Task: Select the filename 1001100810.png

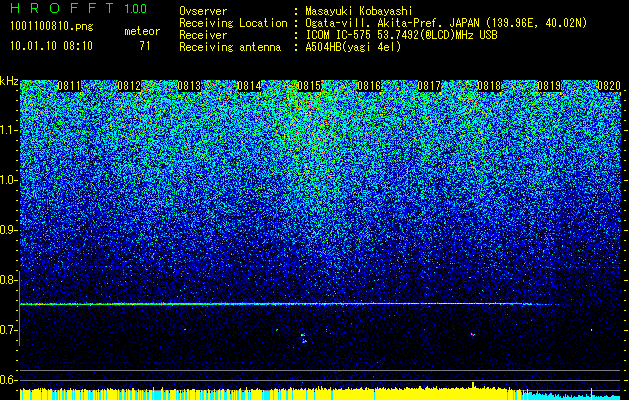Action: [x=51, y=27]
